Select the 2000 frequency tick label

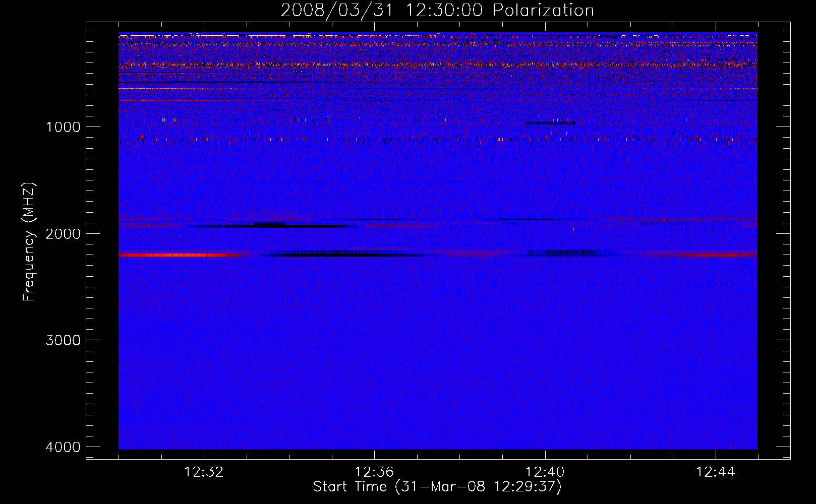pos(63,233)
